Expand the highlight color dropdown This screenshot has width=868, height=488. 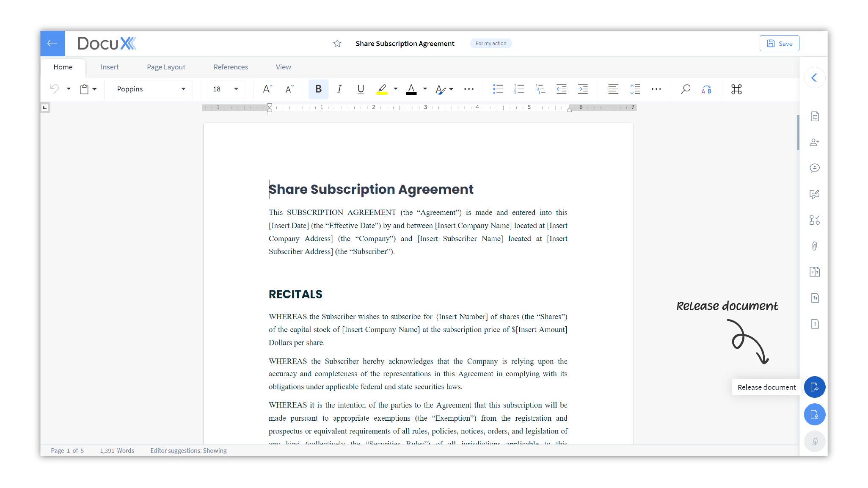[396, 89]
